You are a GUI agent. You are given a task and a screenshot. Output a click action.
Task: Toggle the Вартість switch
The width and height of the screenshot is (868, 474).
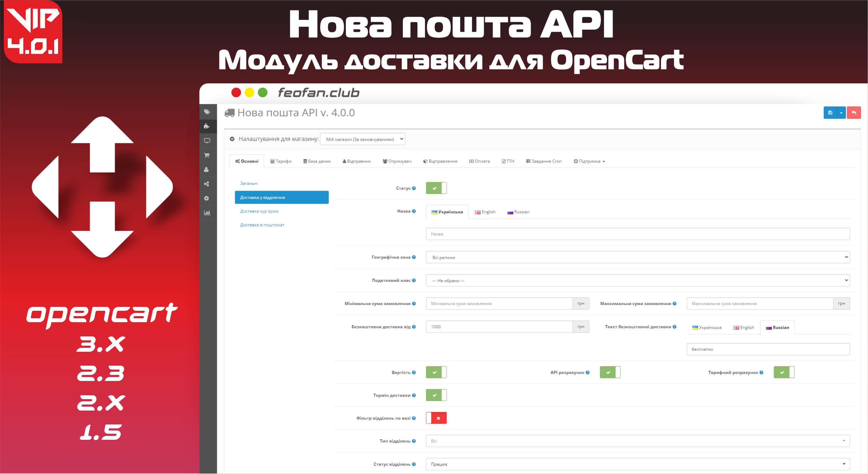click(436, 372)
